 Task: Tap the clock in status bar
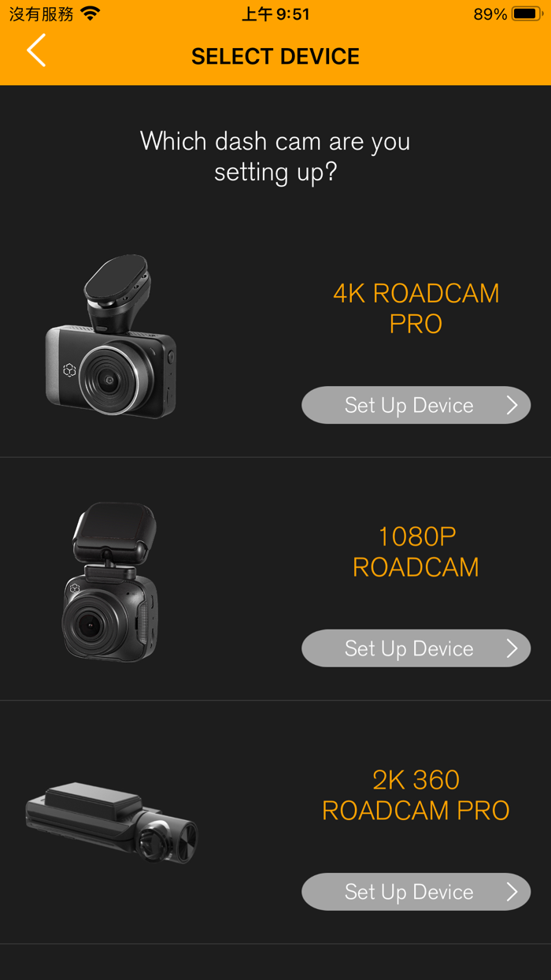tap(275, 14)
